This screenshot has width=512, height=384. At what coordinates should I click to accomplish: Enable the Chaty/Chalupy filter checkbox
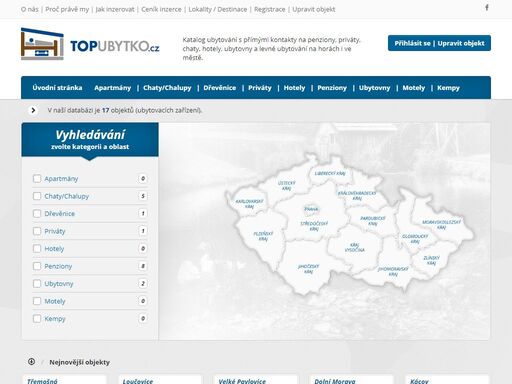coord(37,196)
